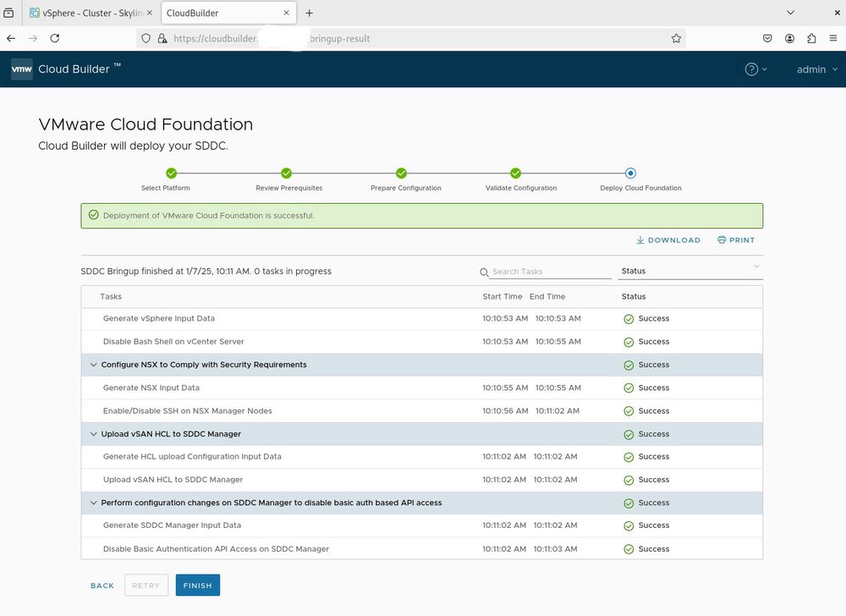This screenshot has height=616, width=846.
Task: Click the Deploy Cloud Foundation step marker
Action: [x=630, y=173]
